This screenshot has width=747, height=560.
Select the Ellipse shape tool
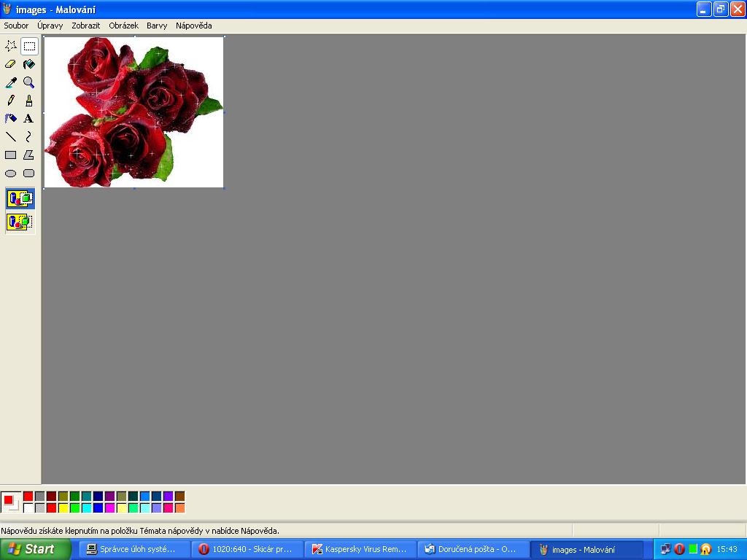(11, 174)
